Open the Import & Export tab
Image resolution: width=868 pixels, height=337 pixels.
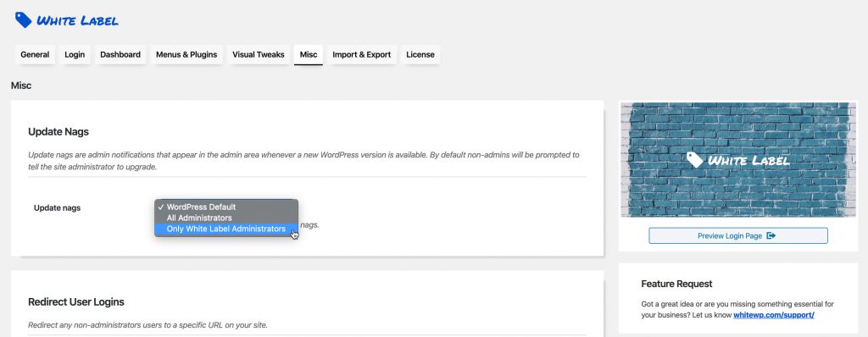point(361,55)
